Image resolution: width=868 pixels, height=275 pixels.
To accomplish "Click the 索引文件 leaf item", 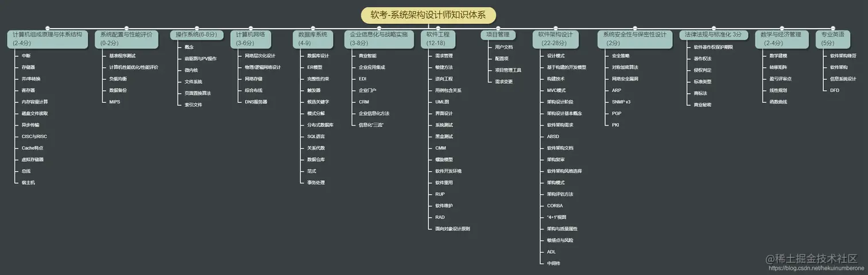I will pos(193,104).
